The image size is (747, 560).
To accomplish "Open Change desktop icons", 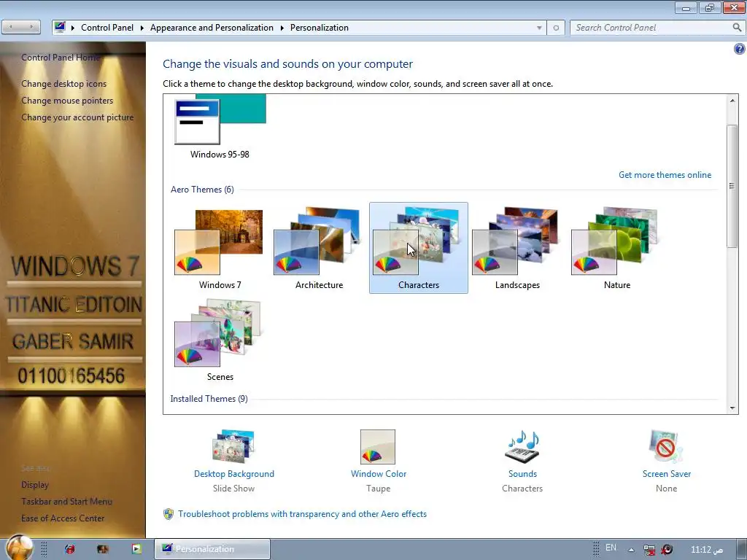I will 64,83.
